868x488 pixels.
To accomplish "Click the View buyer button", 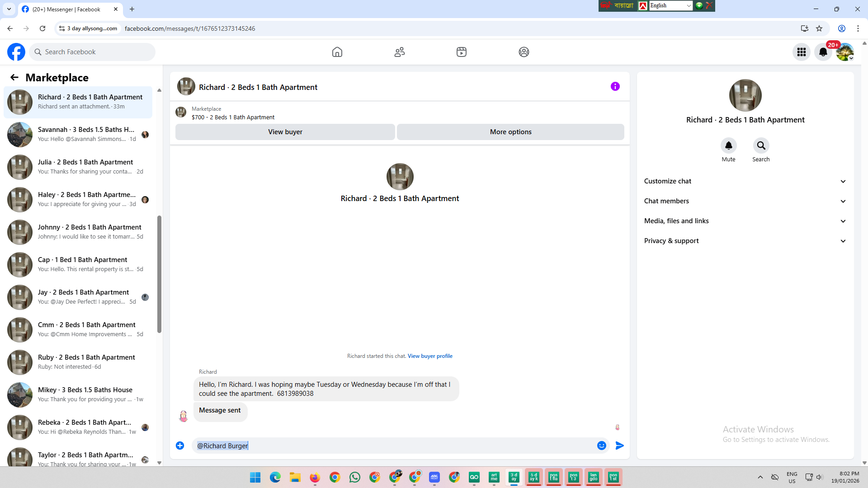I will point(285,132).
